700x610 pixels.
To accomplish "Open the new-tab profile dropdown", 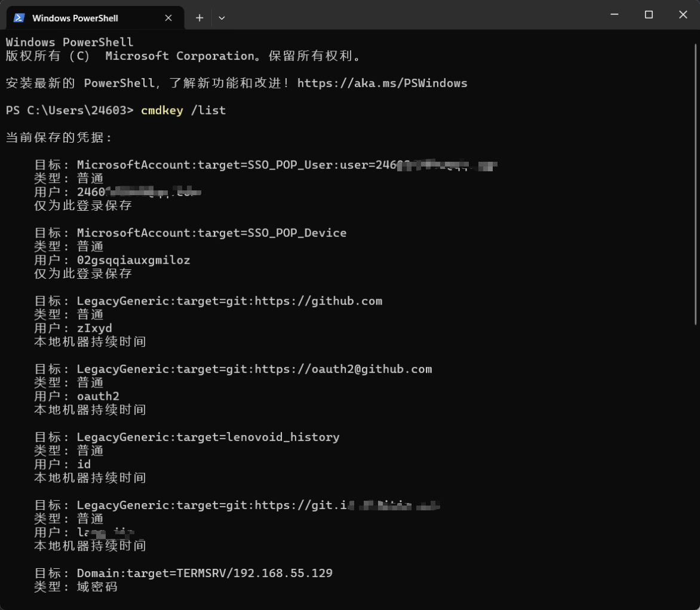I will point(222,18).
